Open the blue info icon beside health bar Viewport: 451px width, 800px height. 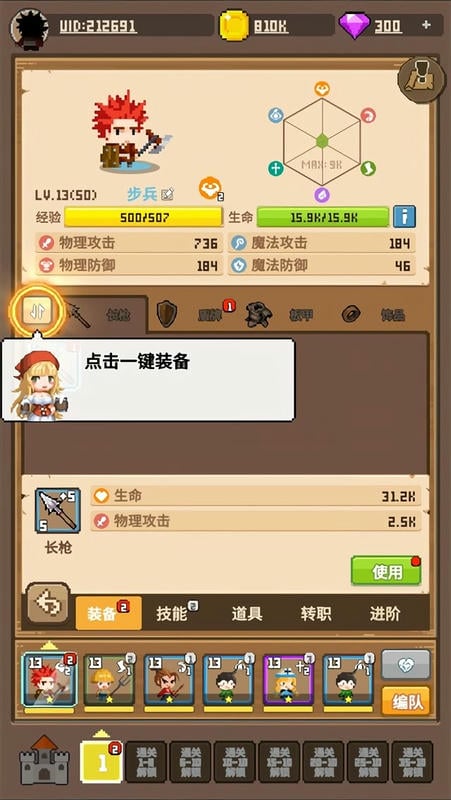pyautogui.click(x=404, y=217)
